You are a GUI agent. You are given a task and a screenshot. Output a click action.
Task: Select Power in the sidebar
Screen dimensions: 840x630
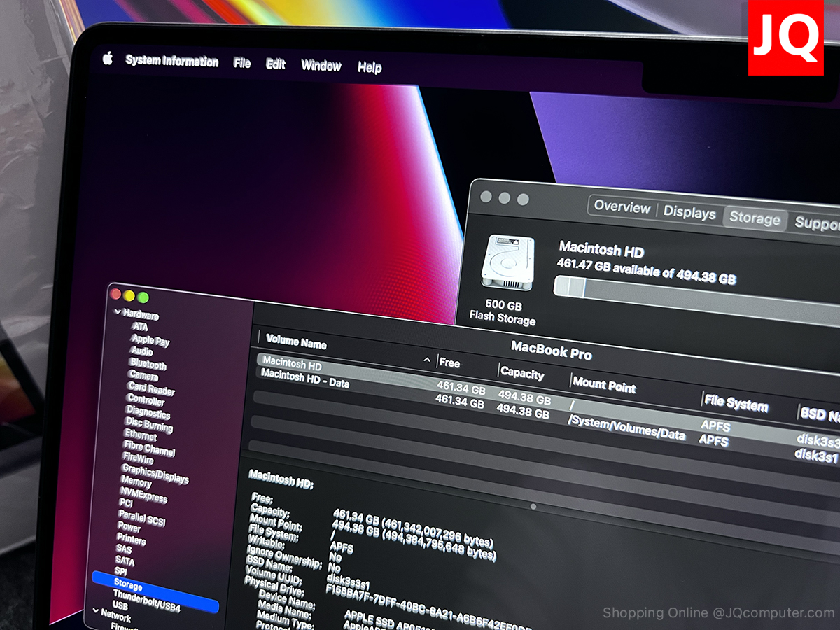tap(129, 528)
